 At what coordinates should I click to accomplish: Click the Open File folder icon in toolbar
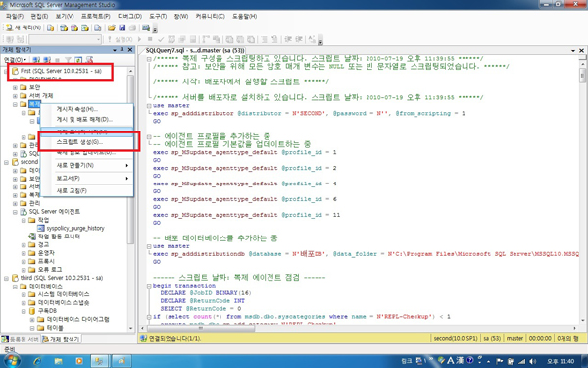tap(112, 27)
